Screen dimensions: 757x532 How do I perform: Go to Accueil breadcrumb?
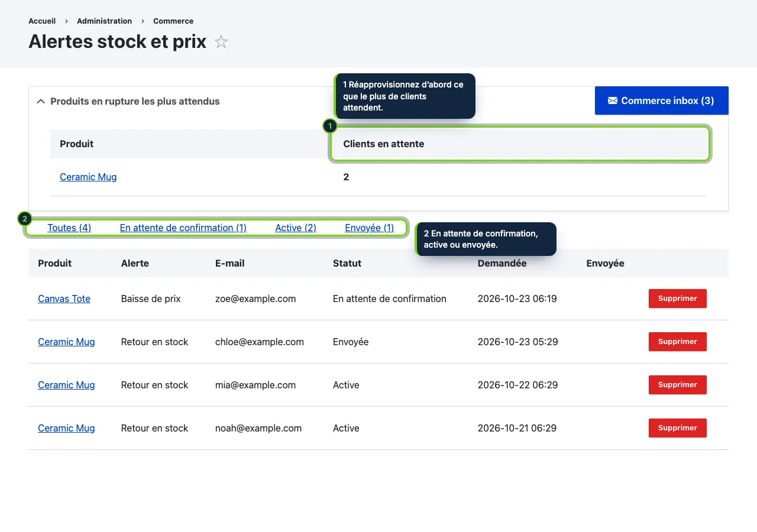pos(42,21)
